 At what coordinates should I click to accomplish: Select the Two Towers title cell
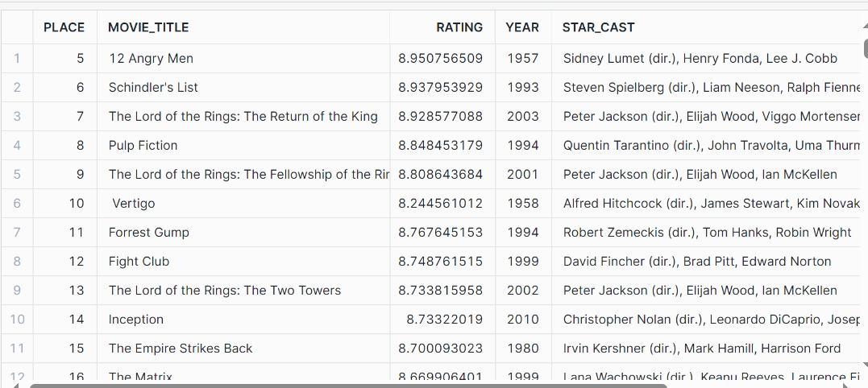coord(243,290)
